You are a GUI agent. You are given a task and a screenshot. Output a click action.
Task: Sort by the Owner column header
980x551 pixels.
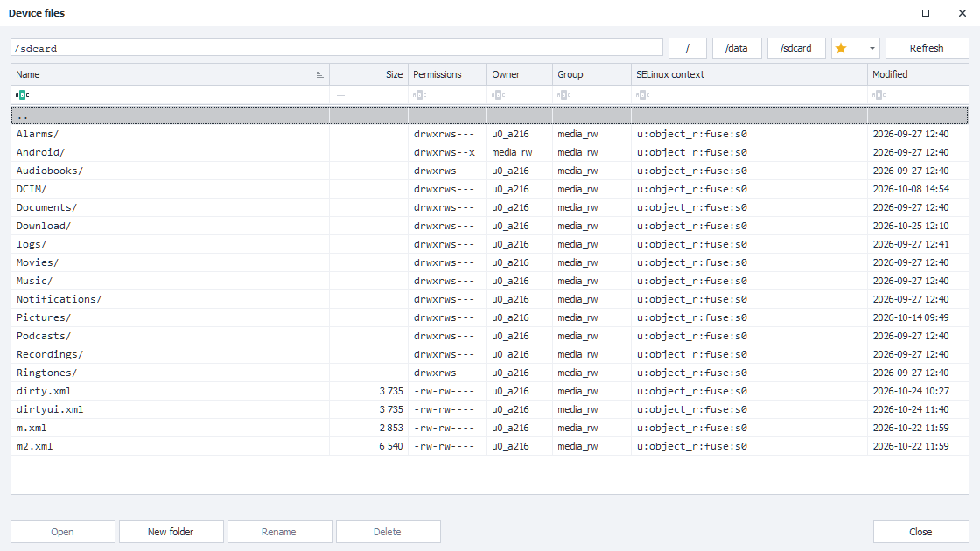pos(520,74)
